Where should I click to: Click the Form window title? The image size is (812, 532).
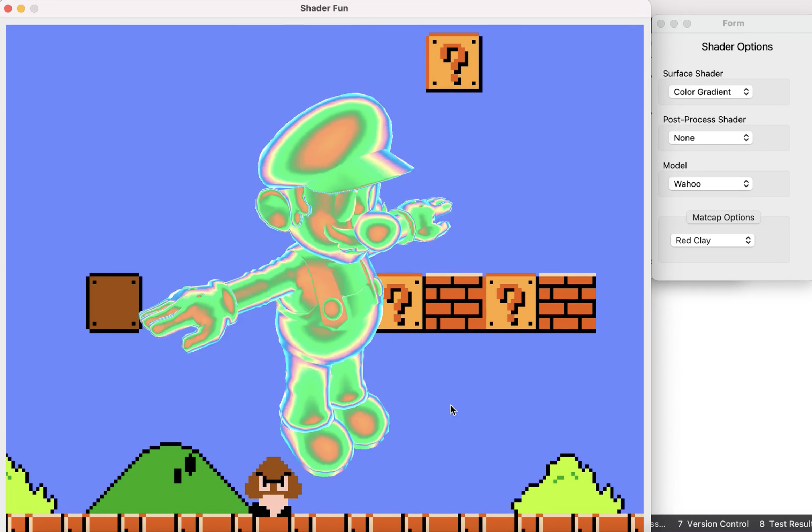click(733, 23)
